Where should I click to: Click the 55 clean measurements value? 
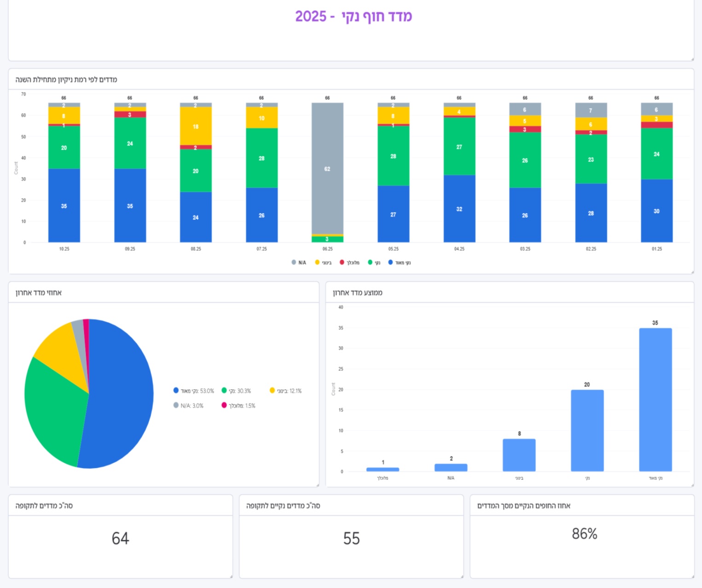[x=351, y=538]
